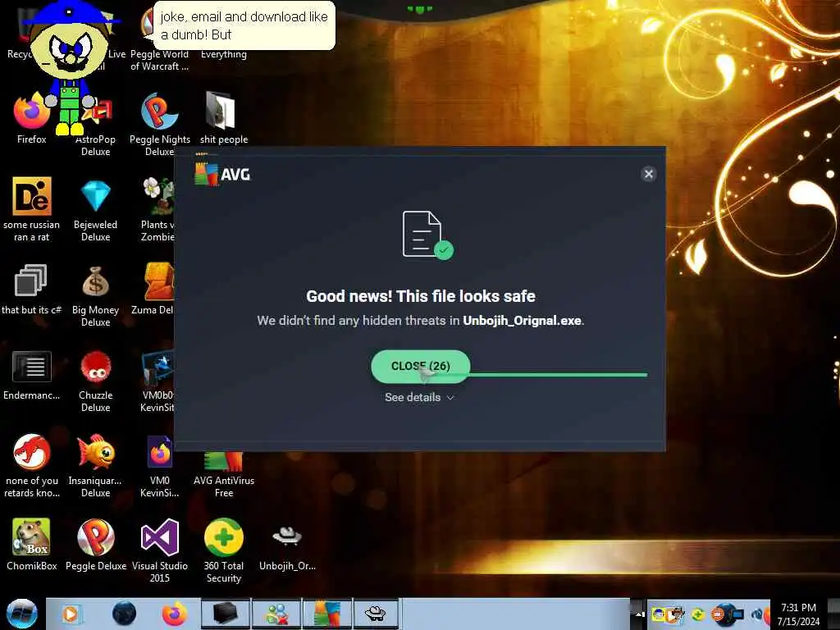
Task: Open the Endermanc... desktop icon
Action: [32, 374]
